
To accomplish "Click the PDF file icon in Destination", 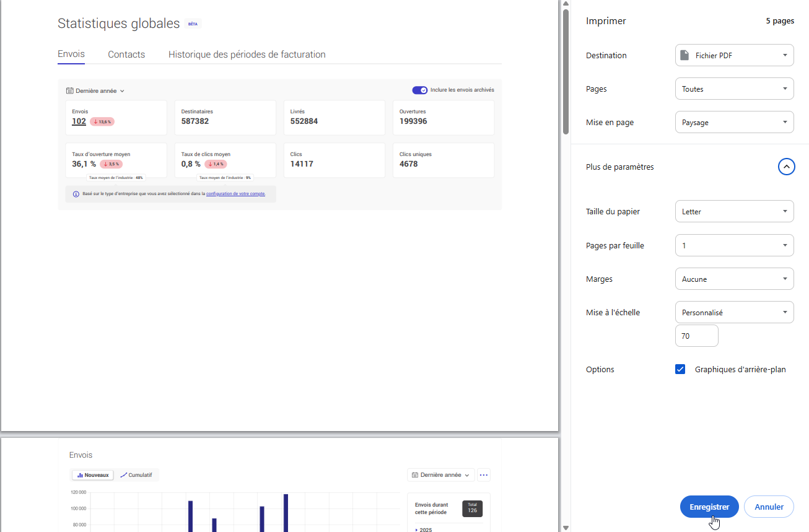I will pos(684,55).
